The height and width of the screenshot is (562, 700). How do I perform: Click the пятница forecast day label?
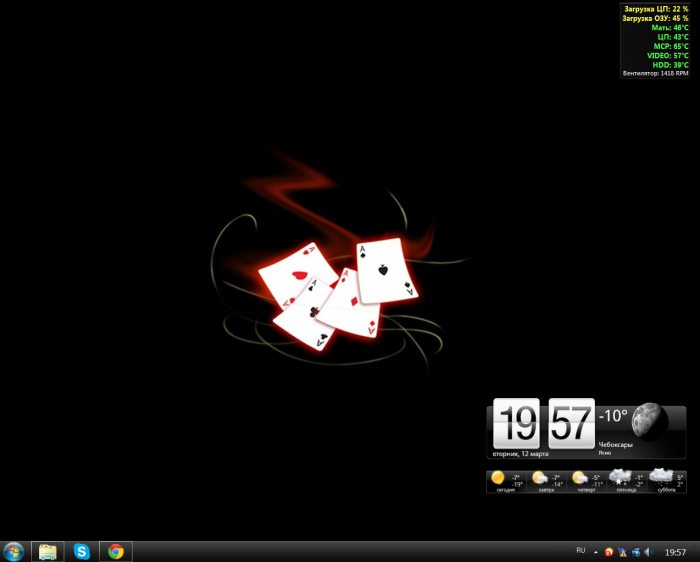point(626,490)
